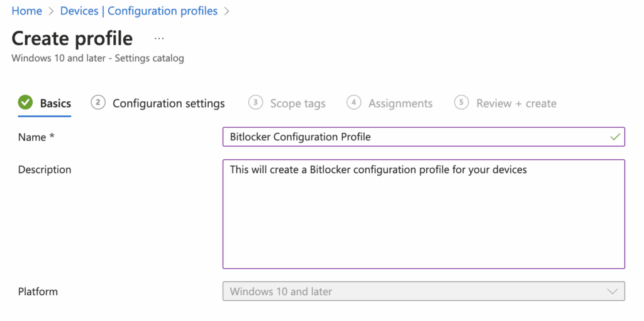The width and height of the screenshot is (644, 321).
Task: Go to the Configuration settings step
Action: 169,103
